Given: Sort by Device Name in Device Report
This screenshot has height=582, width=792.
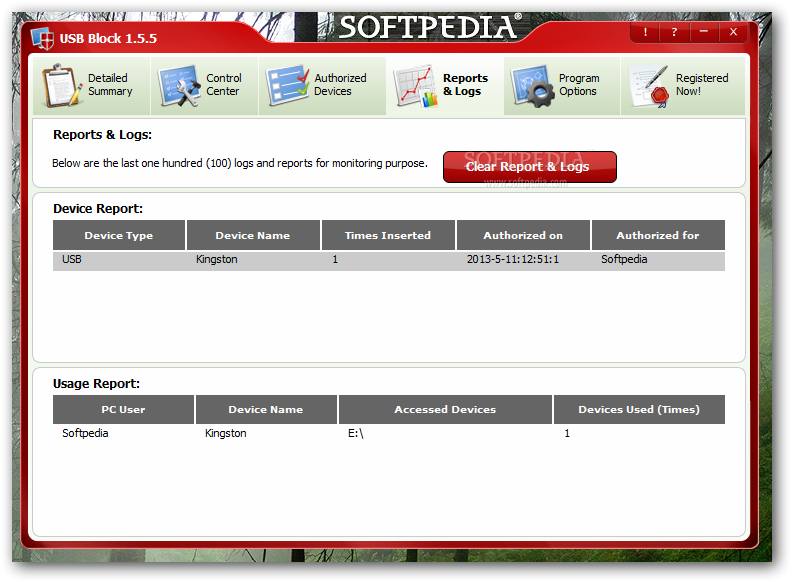Looking at the screenshot, I should 253,235.
